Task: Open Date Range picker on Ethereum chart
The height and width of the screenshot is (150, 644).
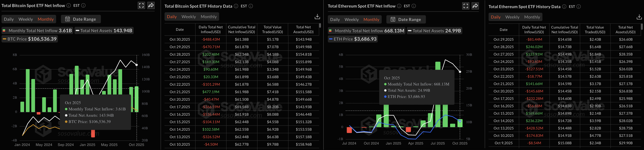Action: click(406, 19)
